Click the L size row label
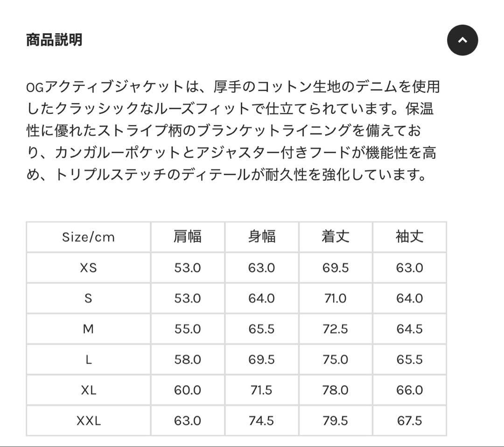 point(88,360)
